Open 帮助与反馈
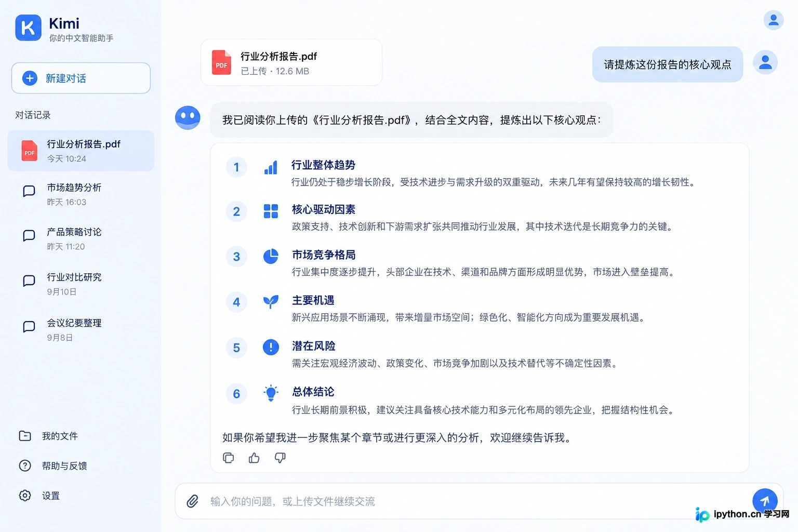Screen dimensions: 798x532 [53, 466]
